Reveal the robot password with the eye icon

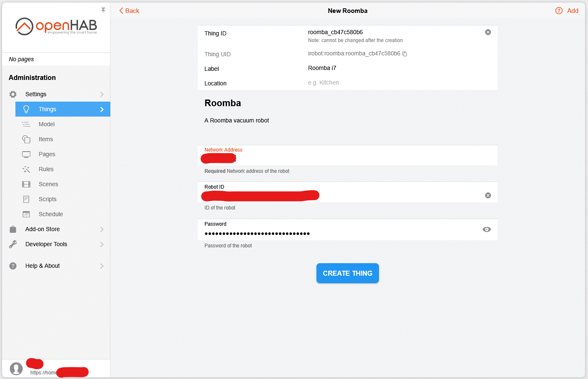(487, 229)
